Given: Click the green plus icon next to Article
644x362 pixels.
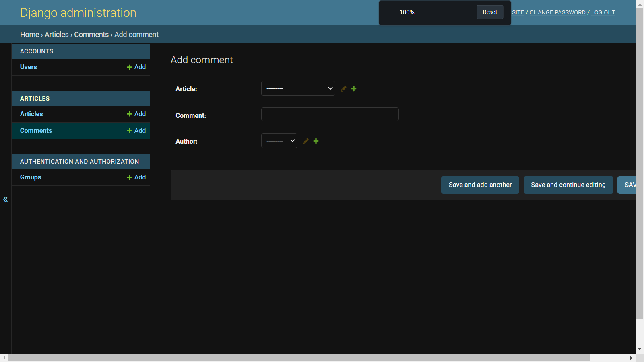Looking at the screenshot, I should point(354,89).
